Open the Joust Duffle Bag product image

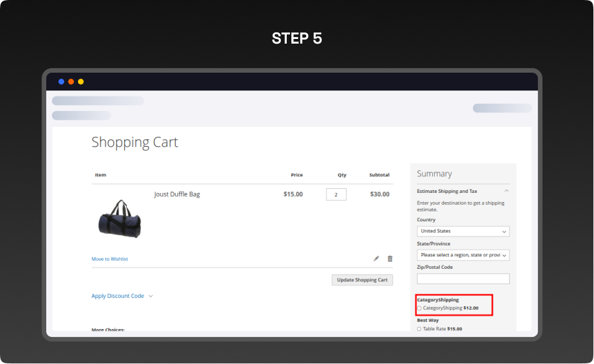coord(120,219)
